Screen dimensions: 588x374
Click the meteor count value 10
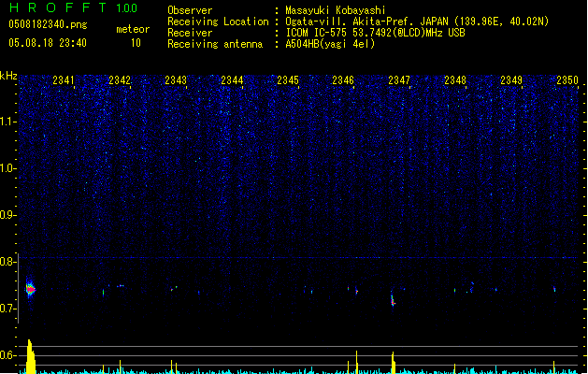(x=136, y=43)
